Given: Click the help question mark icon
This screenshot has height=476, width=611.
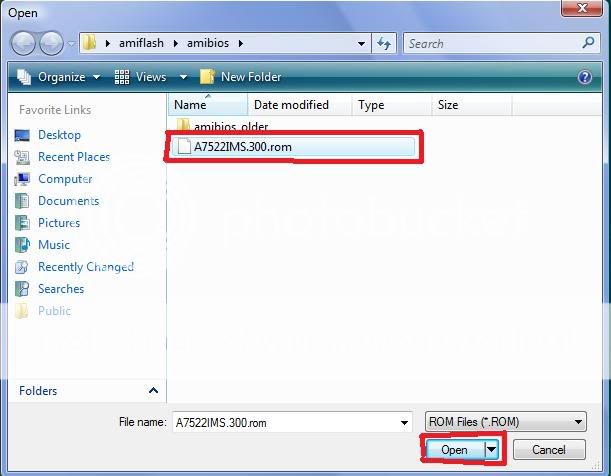Looking at the screenshot, I should 585,77.
